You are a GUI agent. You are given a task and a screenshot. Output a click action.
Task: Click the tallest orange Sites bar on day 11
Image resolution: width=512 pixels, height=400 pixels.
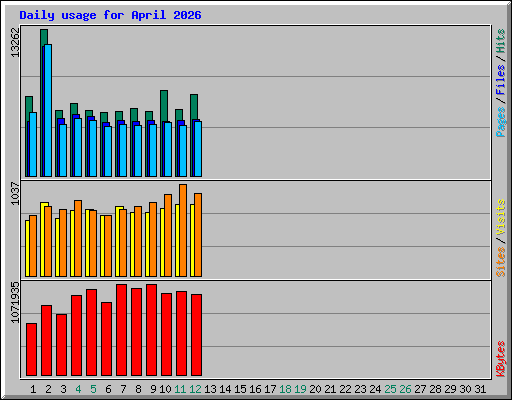(x=183, y=230)
